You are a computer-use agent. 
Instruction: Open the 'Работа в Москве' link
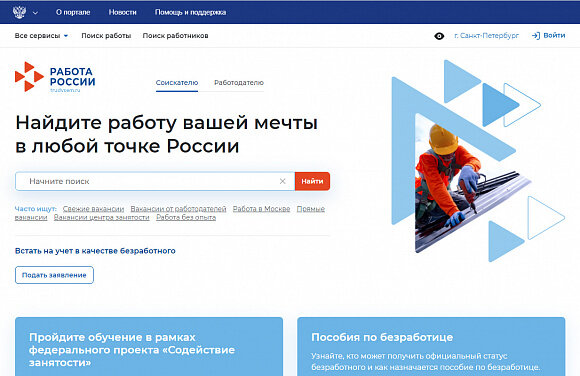point(261,209)
